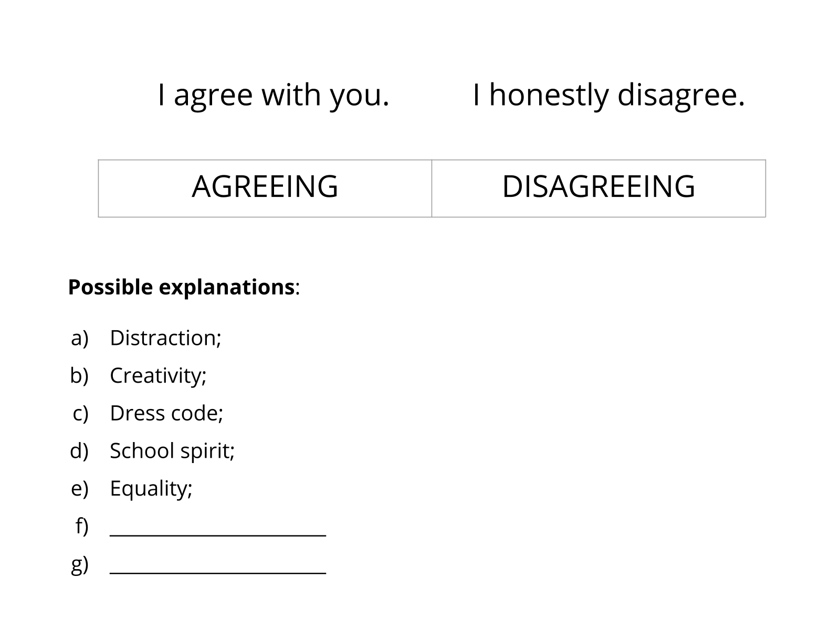This screenshot has height=630, width=840.
Task: Click the "e)" list marker
Action: [x=80, y=489]
